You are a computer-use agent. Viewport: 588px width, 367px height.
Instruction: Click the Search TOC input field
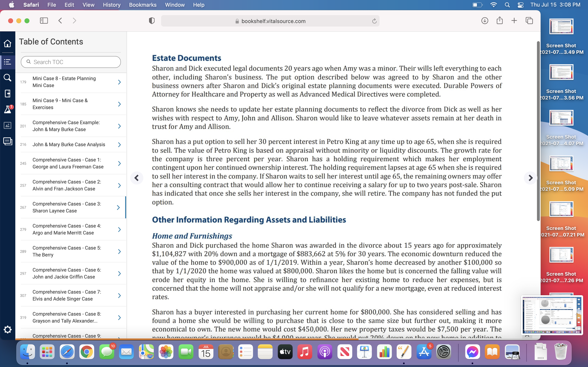click(71, 62)
